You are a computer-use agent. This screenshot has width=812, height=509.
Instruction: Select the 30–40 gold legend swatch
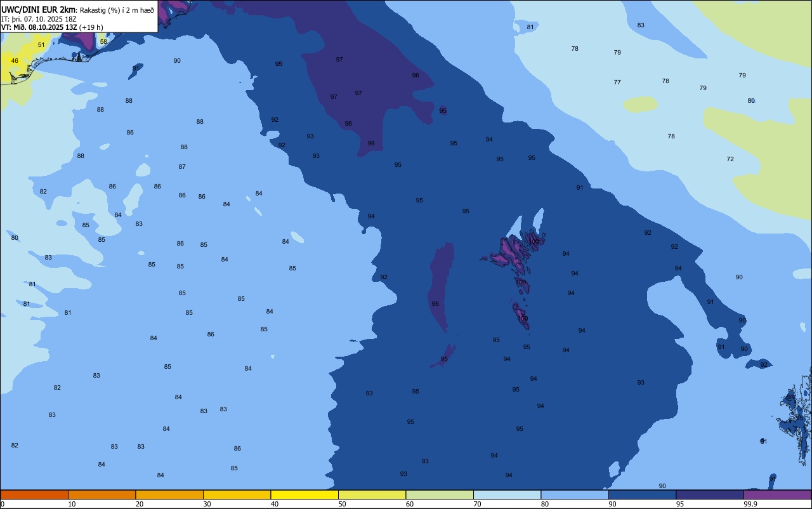pos(237,494)
